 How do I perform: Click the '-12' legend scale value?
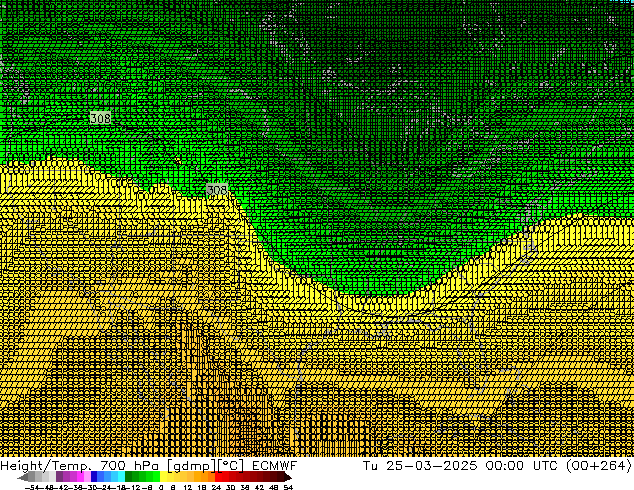[133, 487]
